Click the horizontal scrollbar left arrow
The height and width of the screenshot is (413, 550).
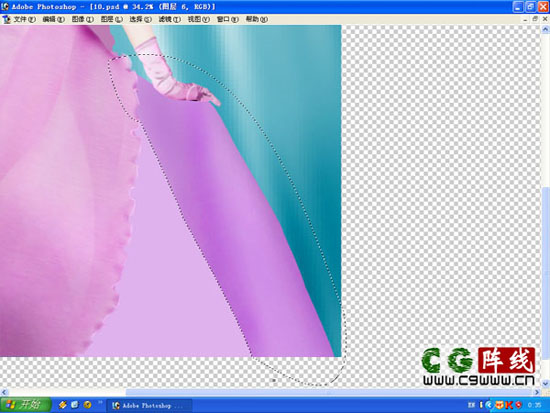coord(4,392)
